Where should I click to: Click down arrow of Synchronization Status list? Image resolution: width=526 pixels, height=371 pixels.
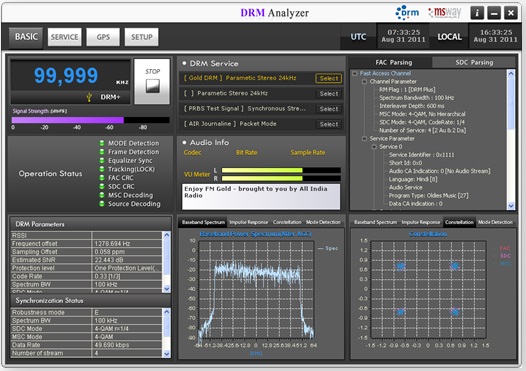tap(166, 354)
